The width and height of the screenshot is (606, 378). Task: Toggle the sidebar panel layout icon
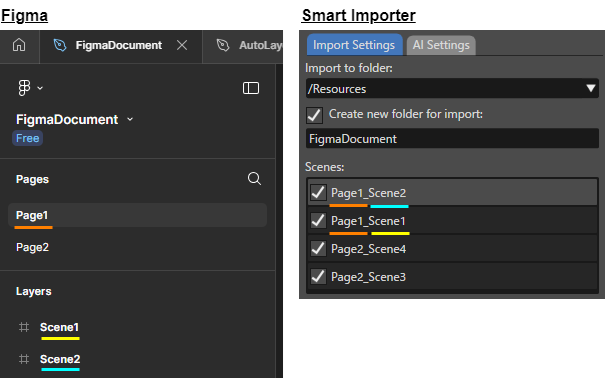(x=251, y=88)
